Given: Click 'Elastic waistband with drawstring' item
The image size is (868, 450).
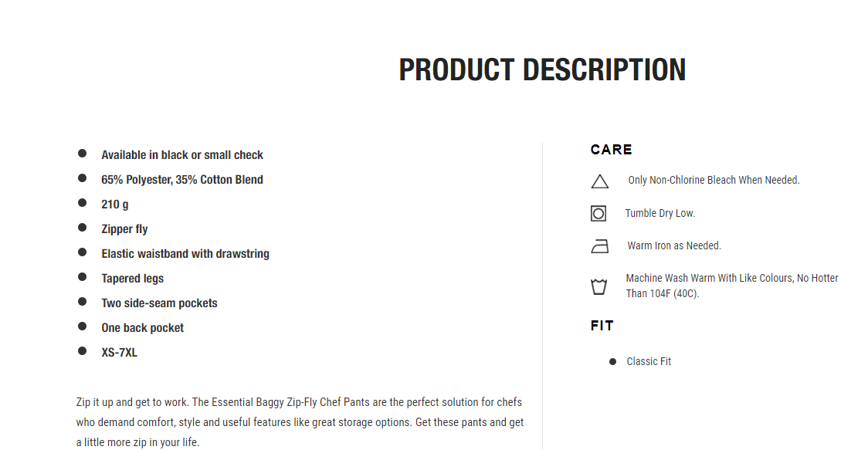Looking at the screenshot, I should pos(185,253).
